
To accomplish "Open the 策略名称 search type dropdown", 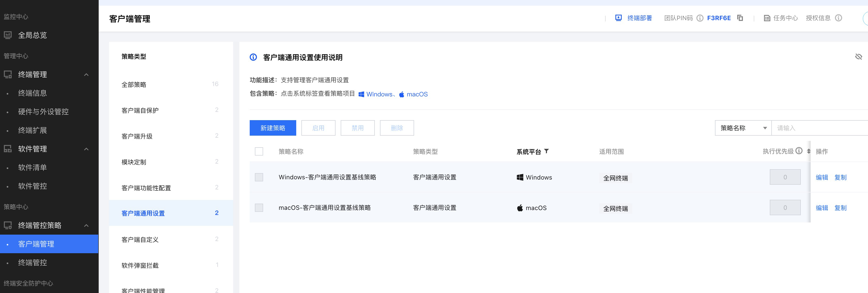I will coord(743,128).
